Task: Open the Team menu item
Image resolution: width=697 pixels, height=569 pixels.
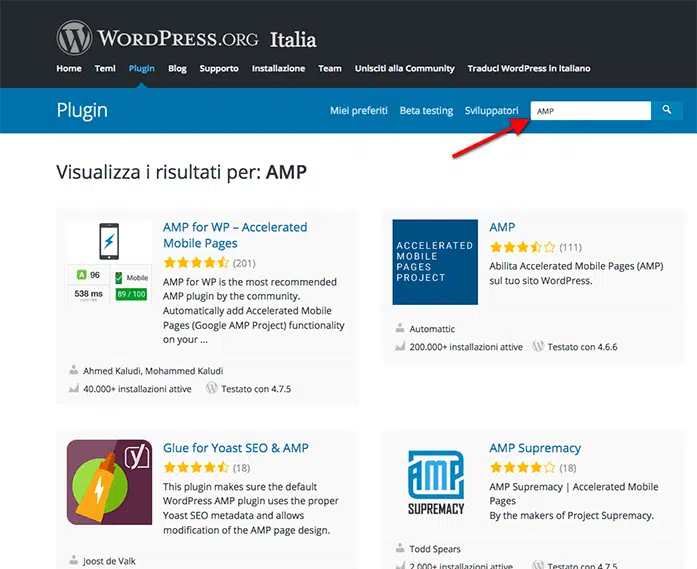Action: click(330, 68)
